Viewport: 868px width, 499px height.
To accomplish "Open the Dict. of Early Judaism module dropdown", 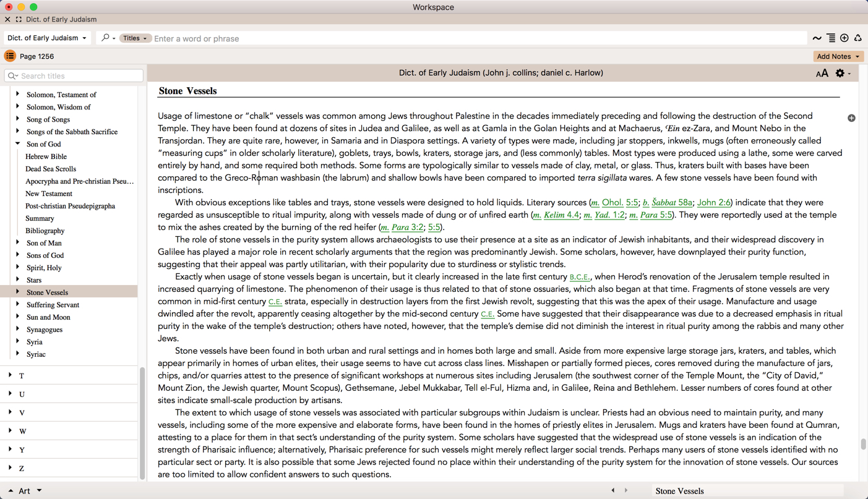I will (47, 38).
